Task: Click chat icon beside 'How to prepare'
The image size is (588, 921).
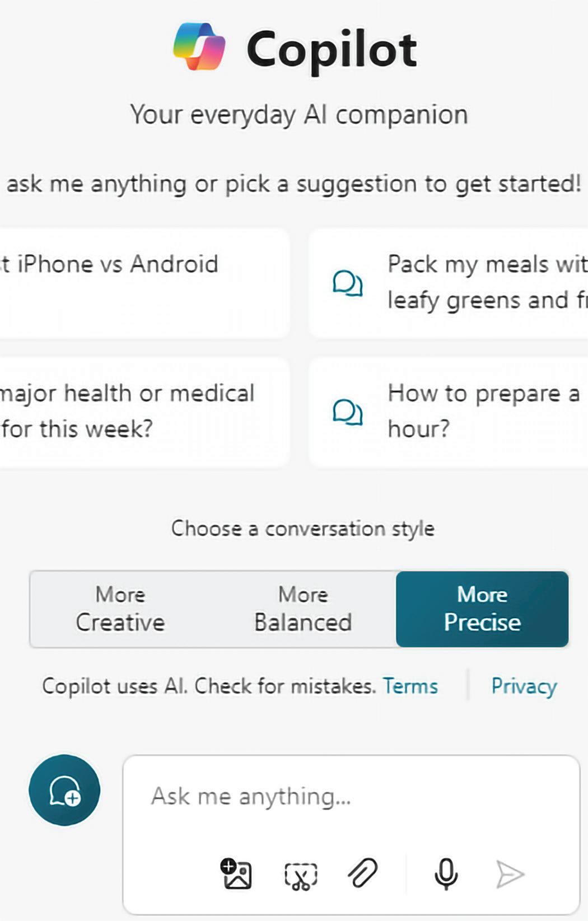Action: tap(347, 412)
